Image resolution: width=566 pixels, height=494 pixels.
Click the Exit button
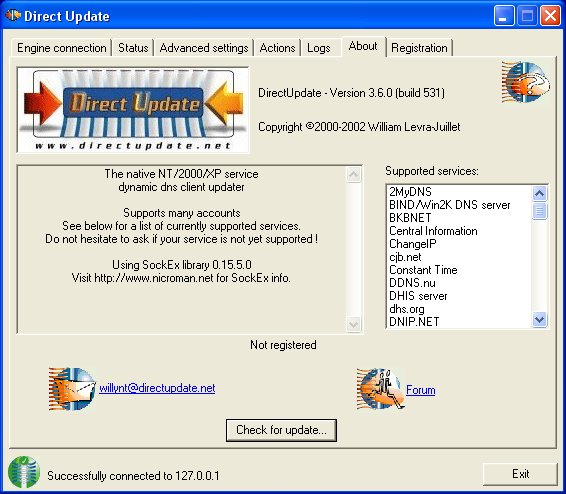tap(520, 474)
